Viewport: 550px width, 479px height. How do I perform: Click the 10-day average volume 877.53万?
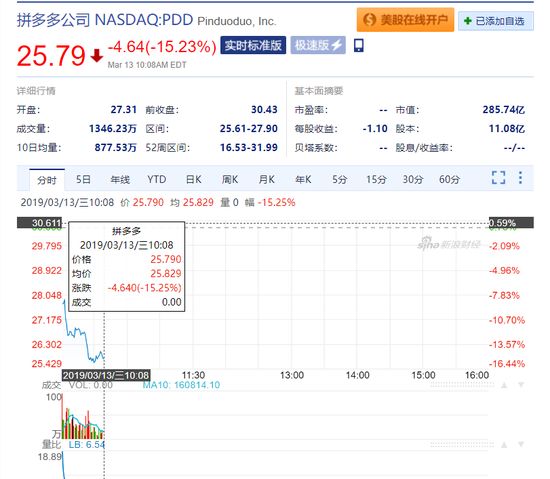115,148
